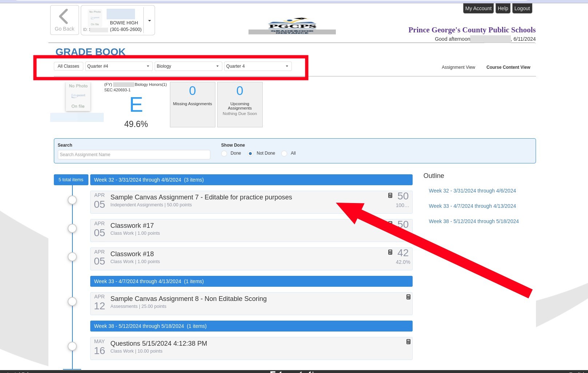Image resolution: width=588 pixels, height=373 pixels.
Task: Click rubric icon on Classwork #18 row
Action: click(390, 253)
